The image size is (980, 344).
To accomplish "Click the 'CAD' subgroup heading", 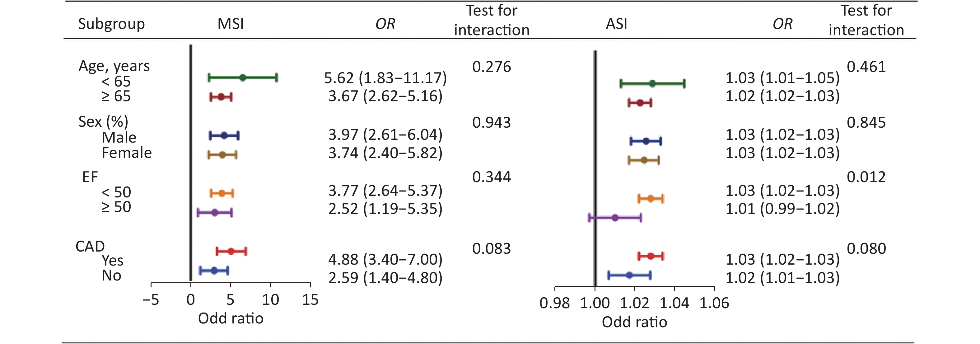I will (x=90, y=247).
